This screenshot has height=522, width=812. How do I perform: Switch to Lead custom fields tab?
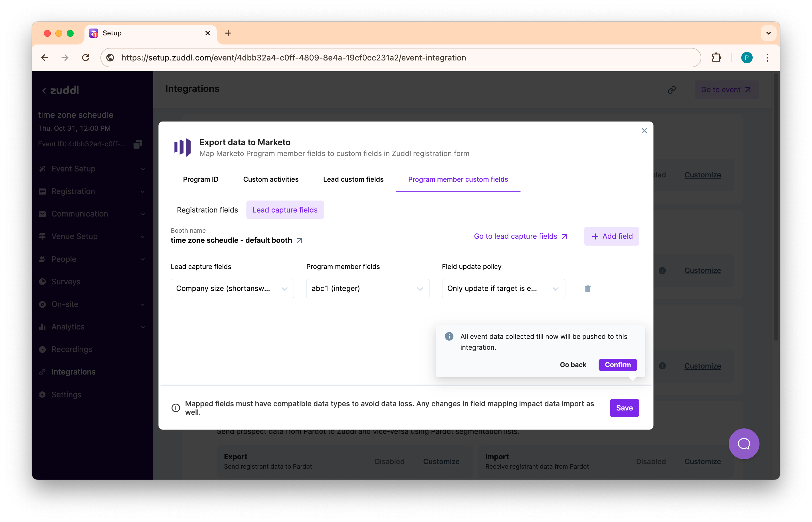[353, 179]
